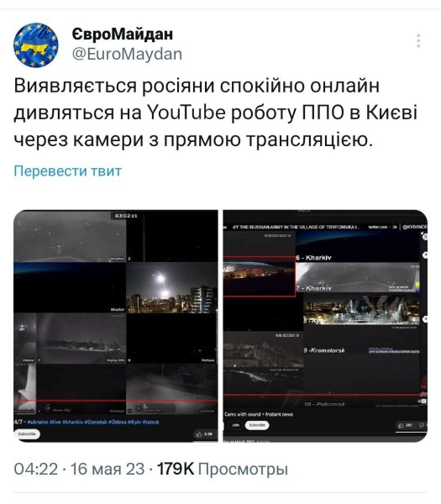Select the 9 - Kramatorsk camera feed
Viewport: 441px width, 504px height.
click(361, 350)
